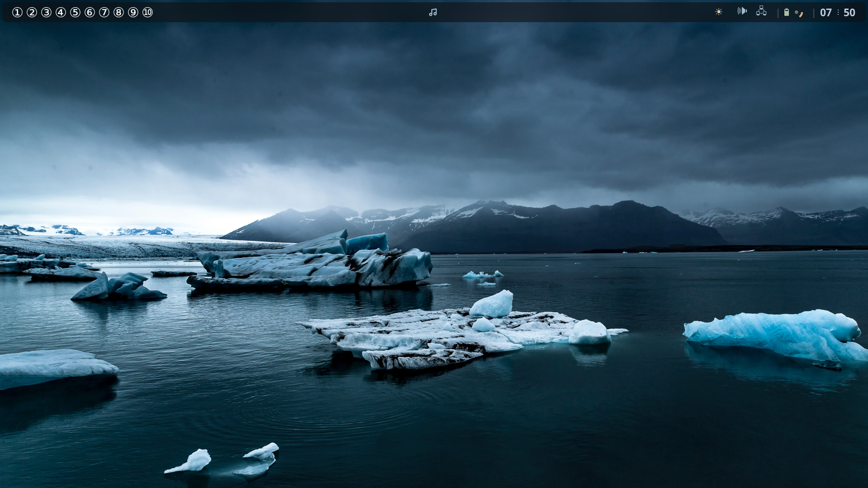Image resolution: width=868 pixels, height=488 pixels.
Task: Open workspace 4
Action: [61, 12]
